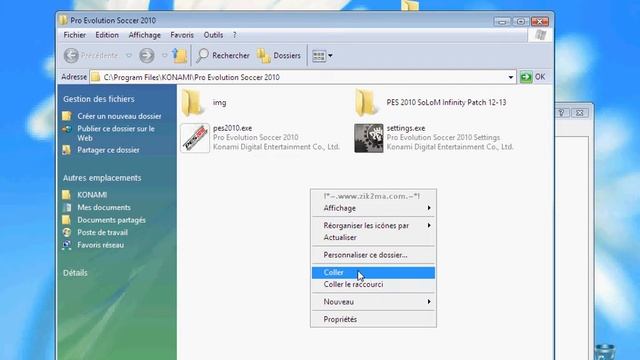
Task: Select the img folder icon
Action: click(192, 102)
